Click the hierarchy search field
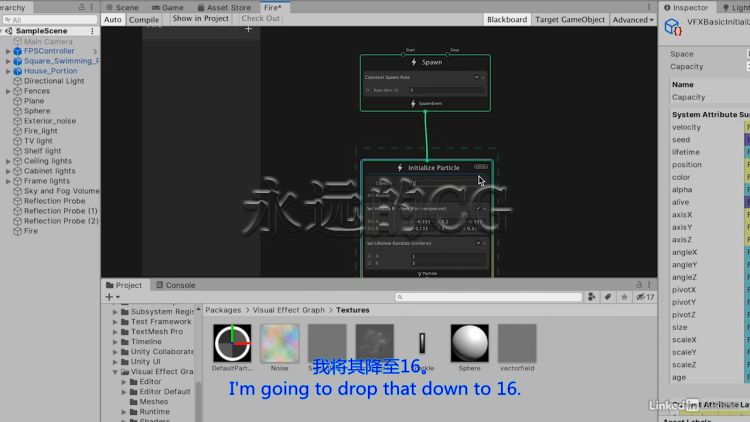This screenshot has height=422, width=750. click(50, 20)
